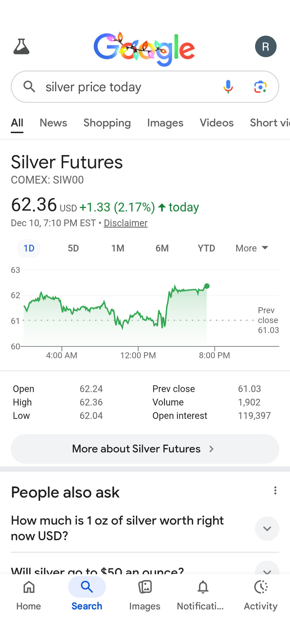
Task: Open Google Lens camera search
Action: [260, 87]
